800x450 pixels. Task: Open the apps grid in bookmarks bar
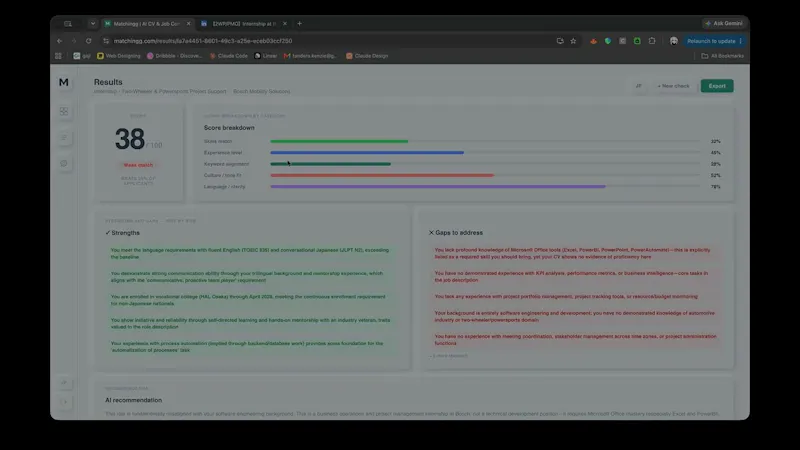[x=58, y=56]
